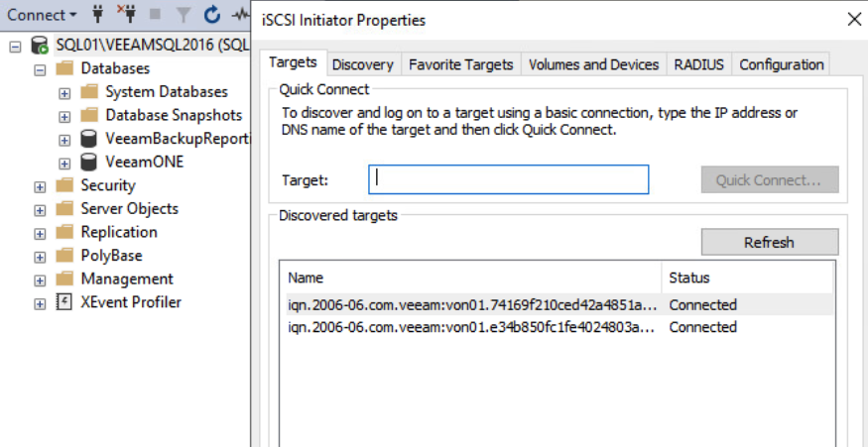Screen dimensions: 868x447
Task: Click the Activity Monitor icon in toolbar
Action: pos(240,15)
